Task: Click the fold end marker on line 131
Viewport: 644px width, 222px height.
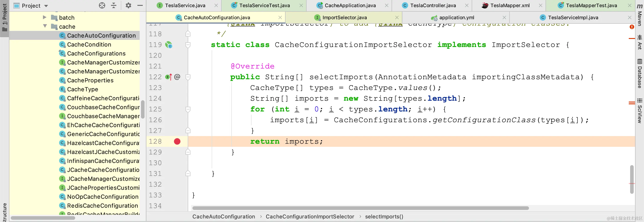Action: [x=188, y=173]
